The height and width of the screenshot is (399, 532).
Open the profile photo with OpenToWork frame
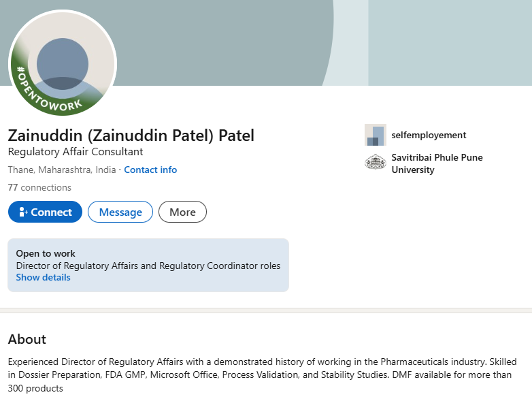(63, 63)
